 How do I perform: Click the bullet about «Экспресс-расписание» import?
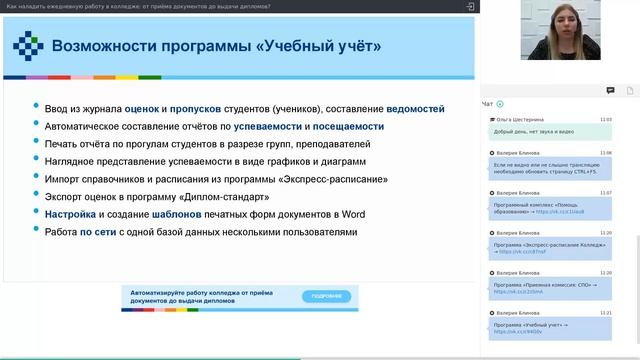[216, 179]
